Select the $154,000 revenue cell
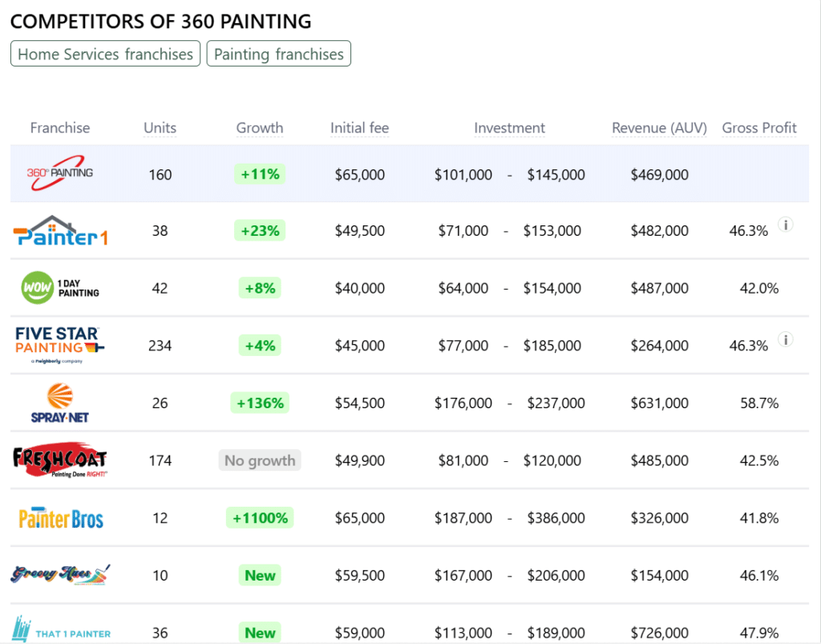This screenshot has height=644, width=821. 659,575
